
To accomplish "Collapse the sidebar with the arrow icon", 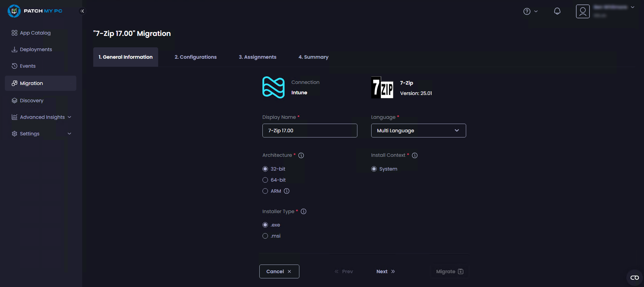I will click(82, 11).
